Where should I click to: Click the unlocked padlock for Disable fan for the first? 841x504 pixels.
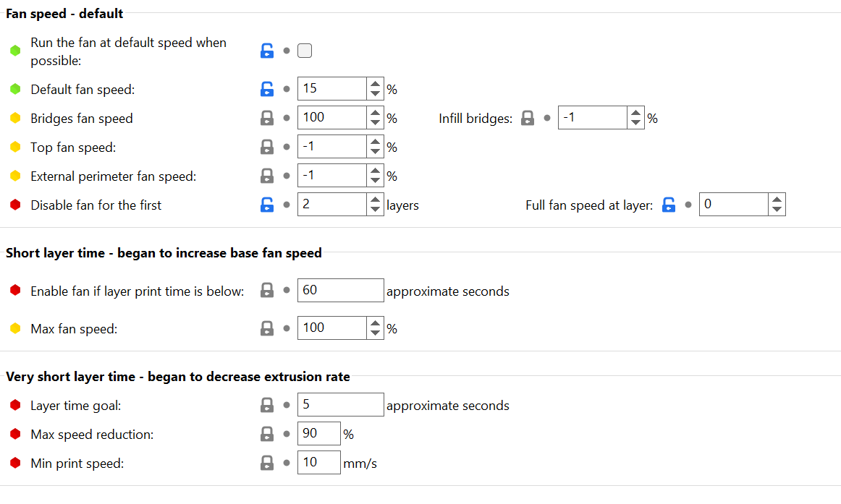(267, 205)
